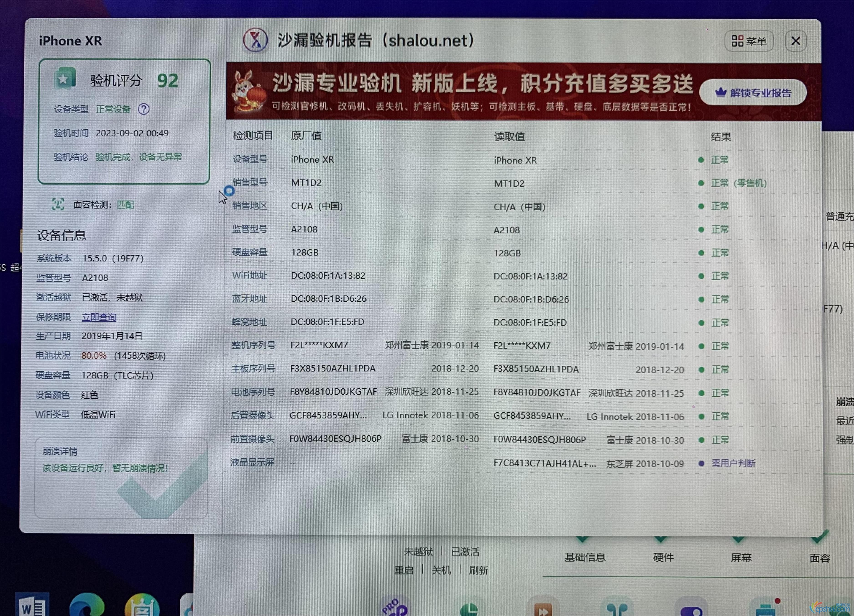Image resolution: width=854 pixels, height=616 pixels.
Task: Click the 结果 column header
Action: tap(721, 137)
